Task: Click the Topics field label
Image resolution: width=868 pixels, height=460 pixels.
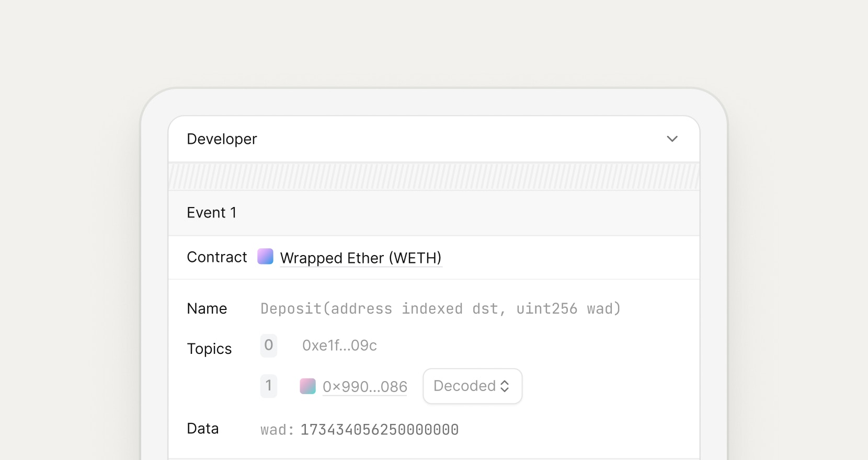Action: [x=209, y=349]
